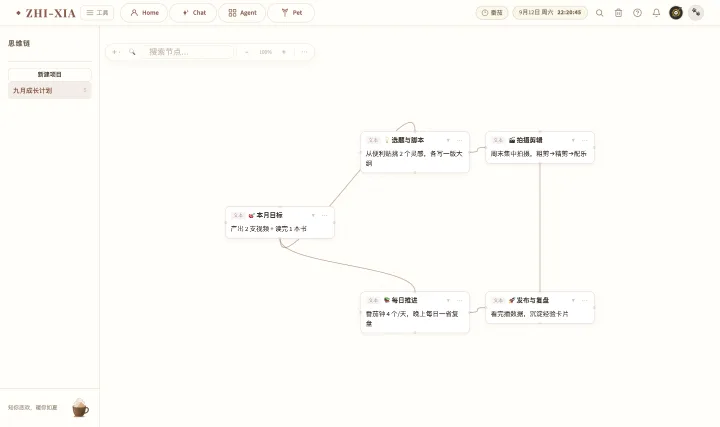Viewport: 720px width, 427px height.
Task: Open notifications bell
Action: [x=656, y=13]
